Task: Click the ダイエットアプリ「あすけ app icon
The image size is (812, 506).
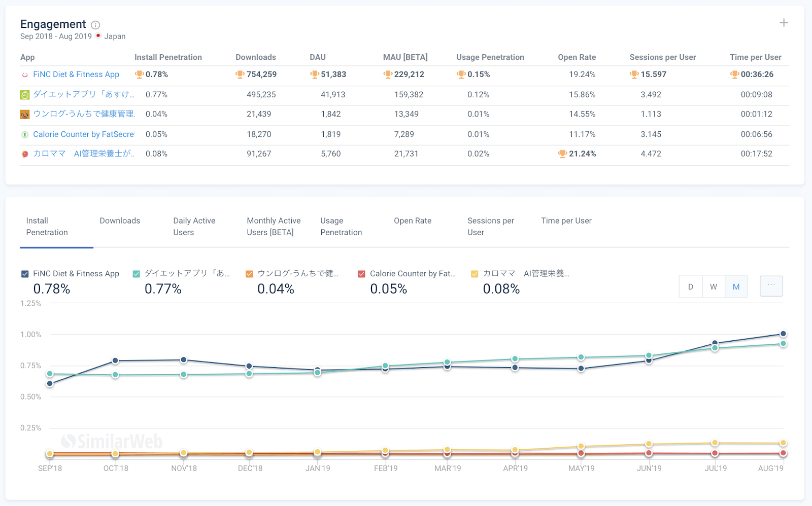Action: (25, 95)
